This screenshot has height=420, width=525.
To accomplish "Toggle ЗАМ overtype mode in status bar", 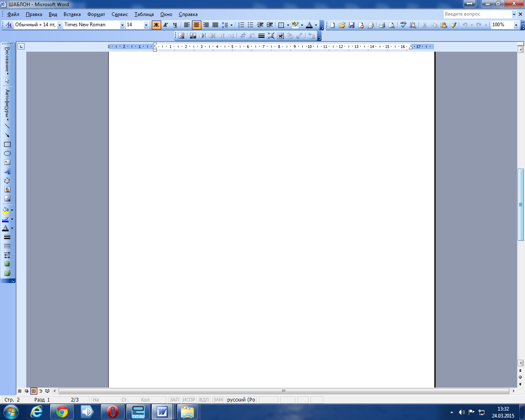I will [x=218, y=399].
